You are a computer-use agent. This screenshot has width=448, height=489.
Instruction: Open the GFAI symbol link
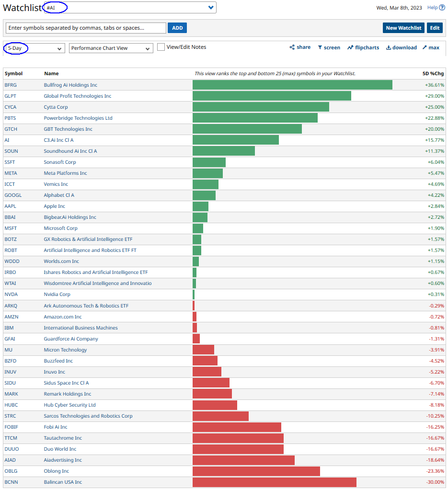(10, 339)
